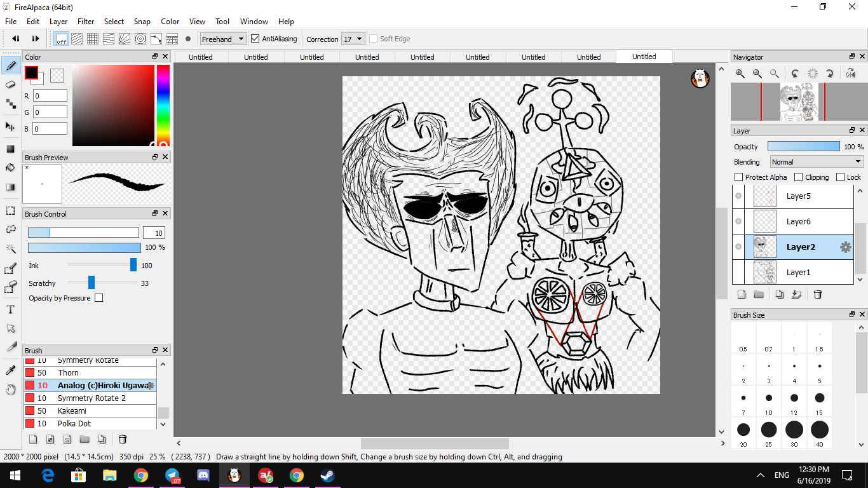Open the Filter menu
The height and width of the screenshot is (488, 868).
86,21
